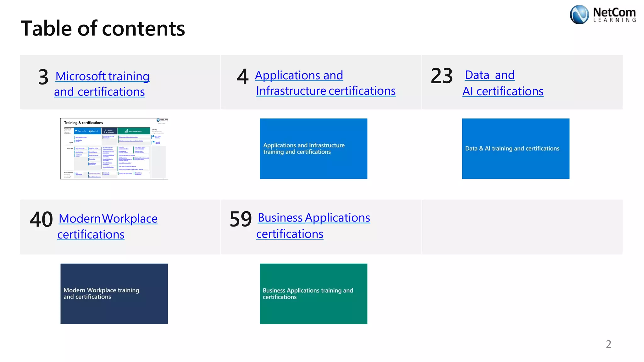Click section page number 4
The width and height of the screenshot is (644, 362).
coord(242,76)
